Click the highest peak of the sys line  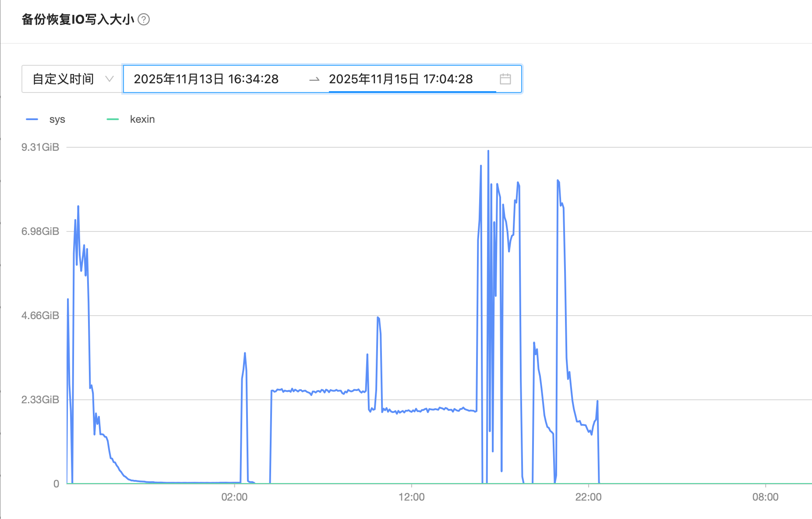tap(488, 151)
